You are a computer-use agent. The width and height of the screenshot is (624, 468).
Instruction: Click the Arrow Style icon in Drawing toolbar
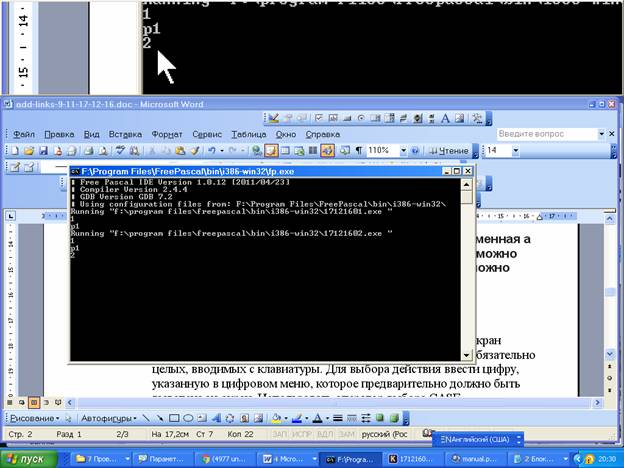(366, 418)
